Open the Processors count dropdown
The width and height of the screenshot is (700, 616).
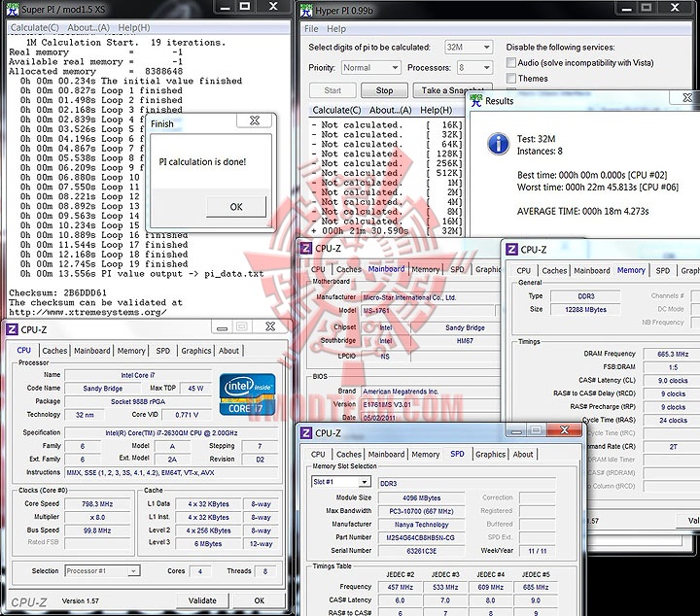pyautogui.click(x=474, y=68)
